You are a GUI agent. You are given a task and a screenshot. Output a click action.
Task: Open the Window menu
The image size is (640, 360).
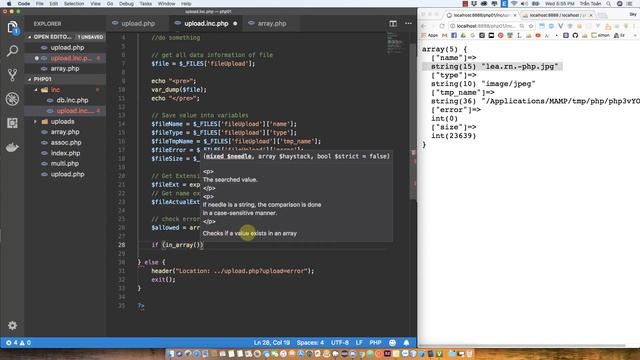click(x=167, y=3)
